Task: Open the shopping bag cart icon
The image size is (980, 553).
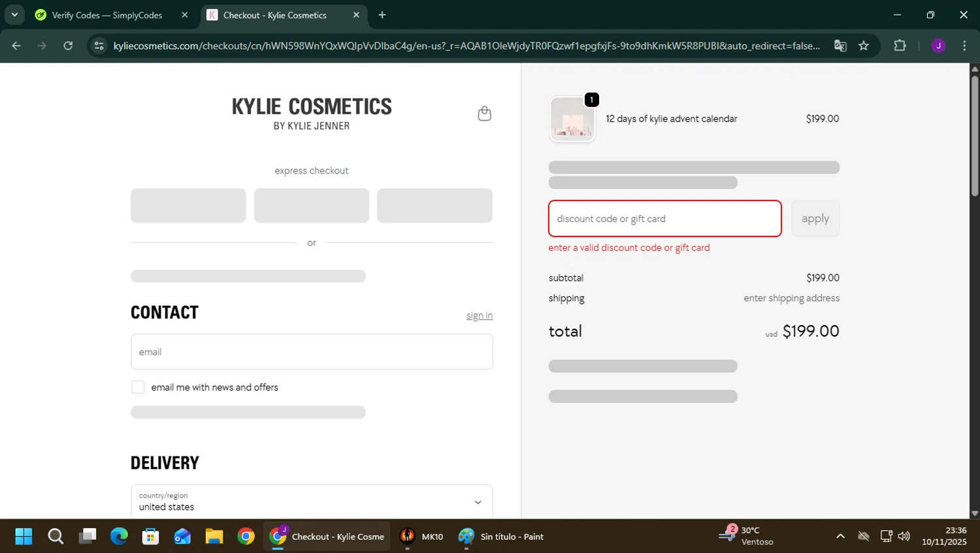Action: pos(484,114)
